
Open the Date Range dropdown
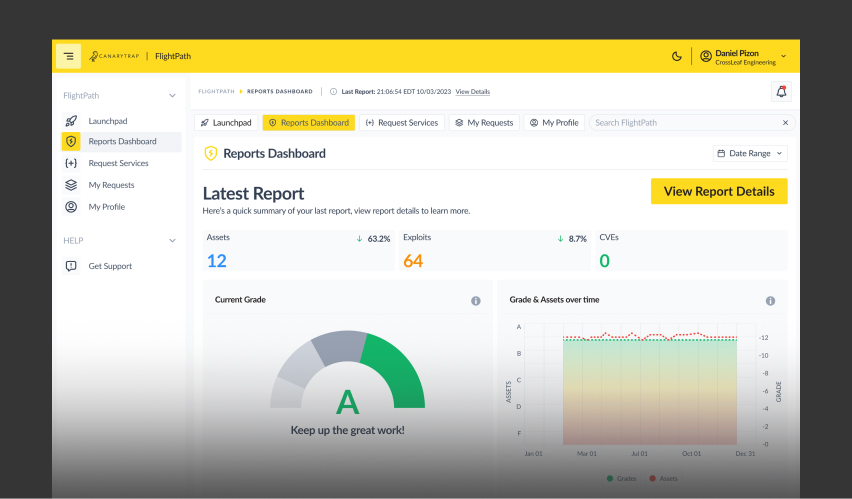(750, 153)
